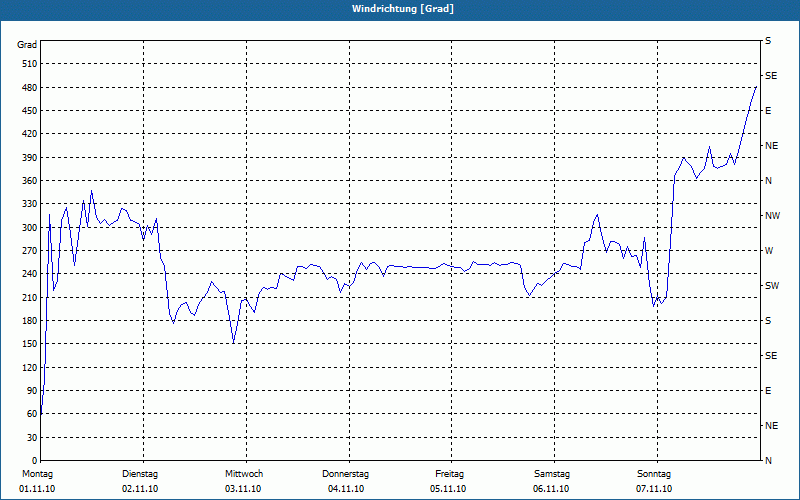Click the 'Freitag' weekday label
Image resolution: width=800 pixels, height=500 pixels.
pos(449,474)
